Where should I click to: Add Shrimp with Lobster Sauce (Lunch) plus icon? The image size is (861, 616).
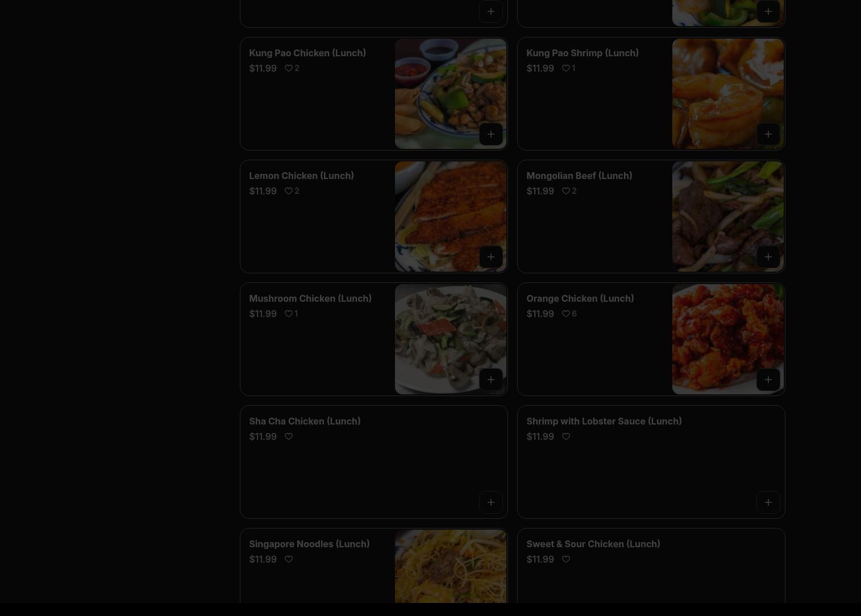768,502
